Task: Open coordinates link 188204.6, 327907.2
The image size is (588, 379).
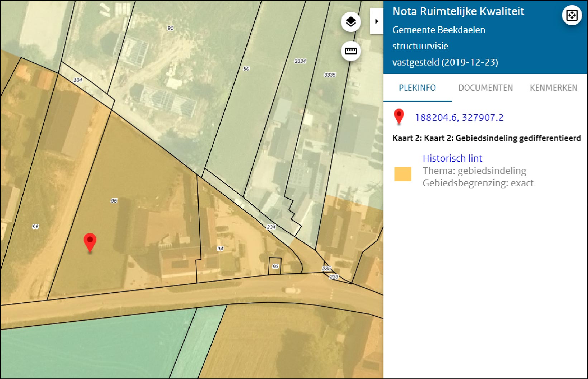Action: tap(459, 117)
